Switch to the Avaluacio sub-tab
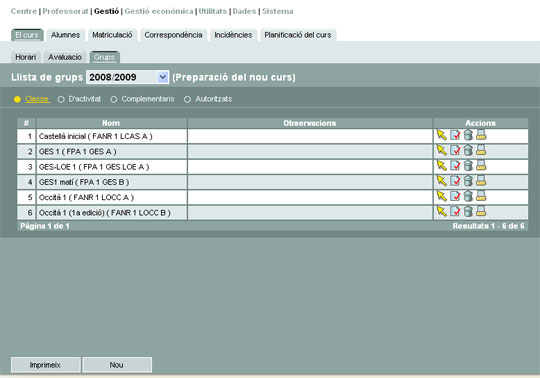Viewport: 540px width, 378px height. coord(65,57)
